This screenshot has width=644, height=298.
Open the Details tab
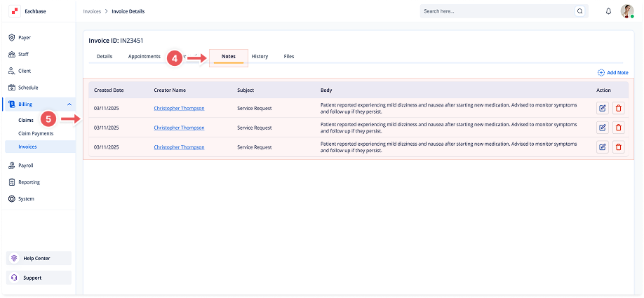[105, 56]
